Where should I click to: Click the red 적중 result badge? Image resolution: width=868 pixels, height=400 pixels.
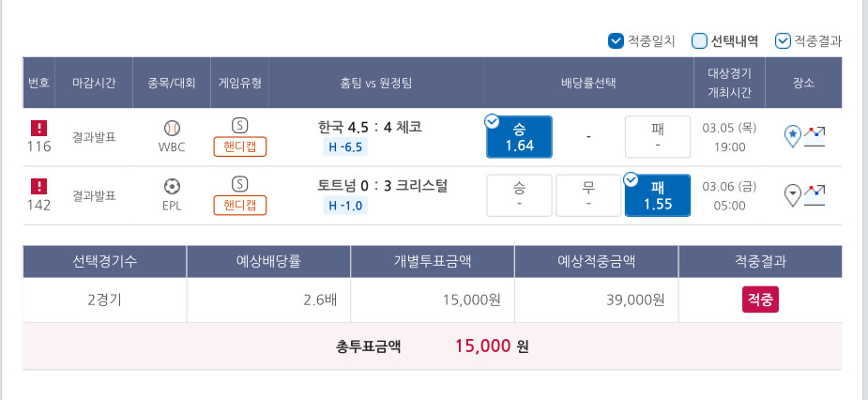[760, 300]
